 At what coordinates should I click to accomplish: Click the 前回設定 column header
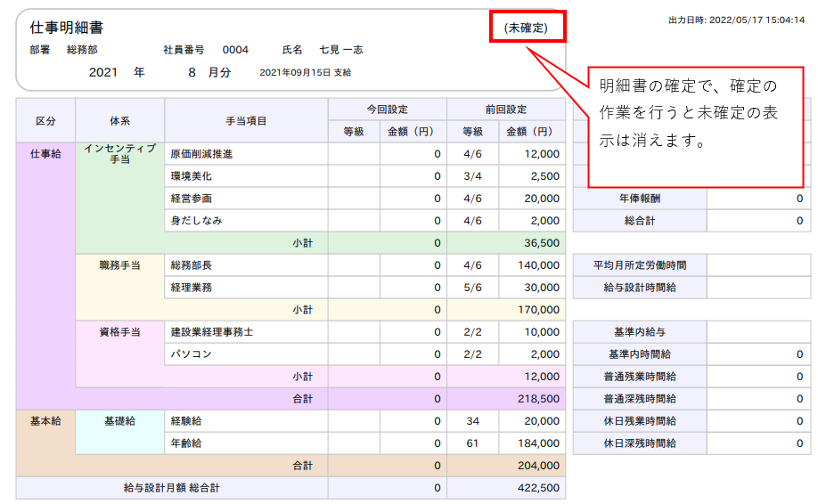coord(505,110)
